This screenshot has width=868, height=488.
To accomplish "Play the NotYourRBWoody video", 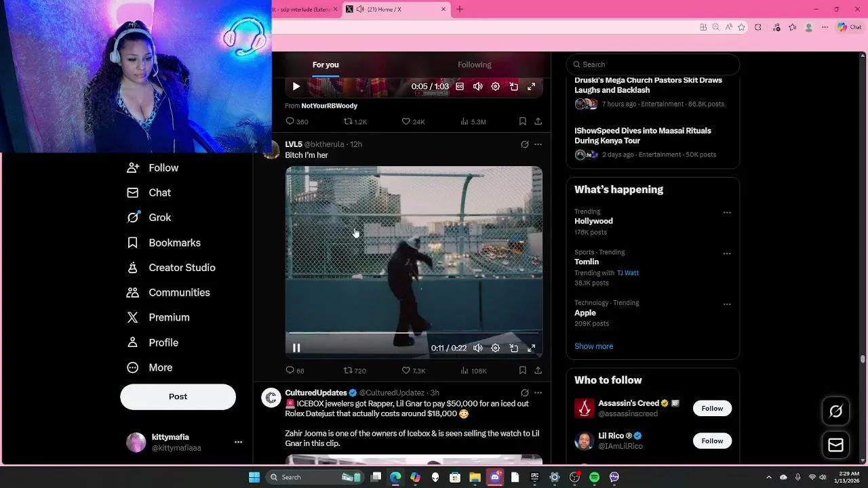I will [296, 86].
